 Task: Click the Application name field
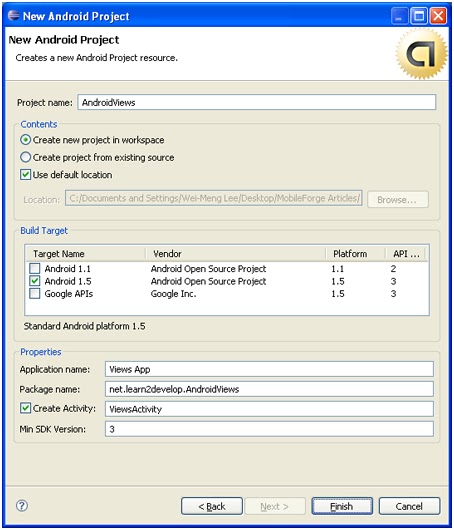[x=269, y=369]
